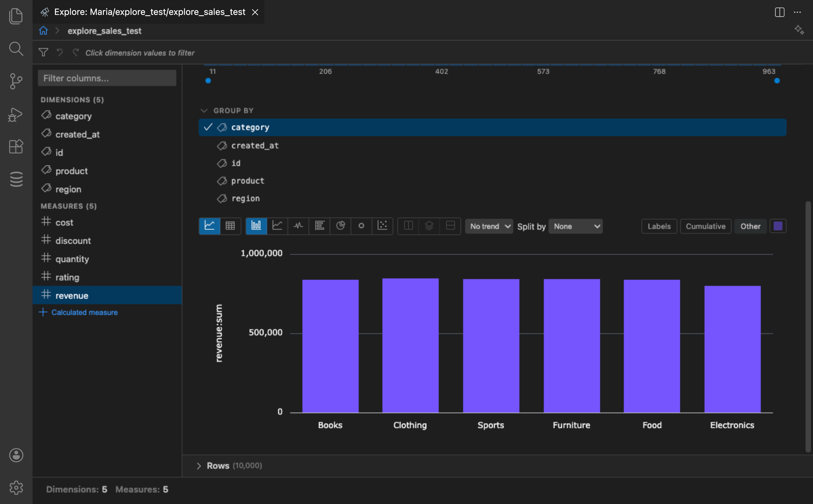Select the explore_sales_test breadcrumb tab

104,31
